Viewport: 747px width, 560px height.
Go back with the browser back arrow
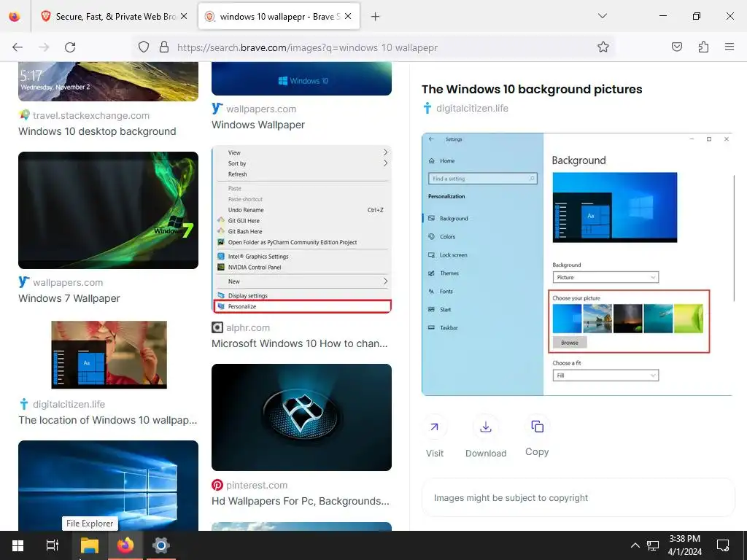click(x=18, y=47)
